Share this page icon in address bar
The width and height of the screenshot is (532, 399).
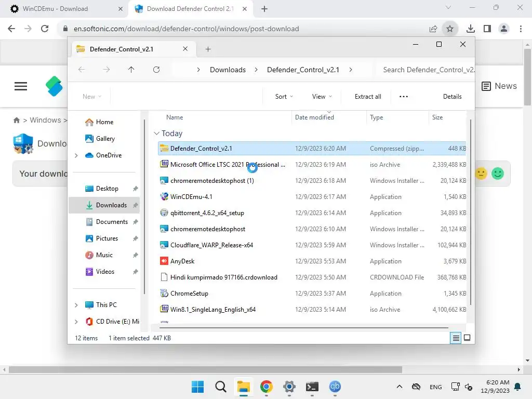coord(433,29)
